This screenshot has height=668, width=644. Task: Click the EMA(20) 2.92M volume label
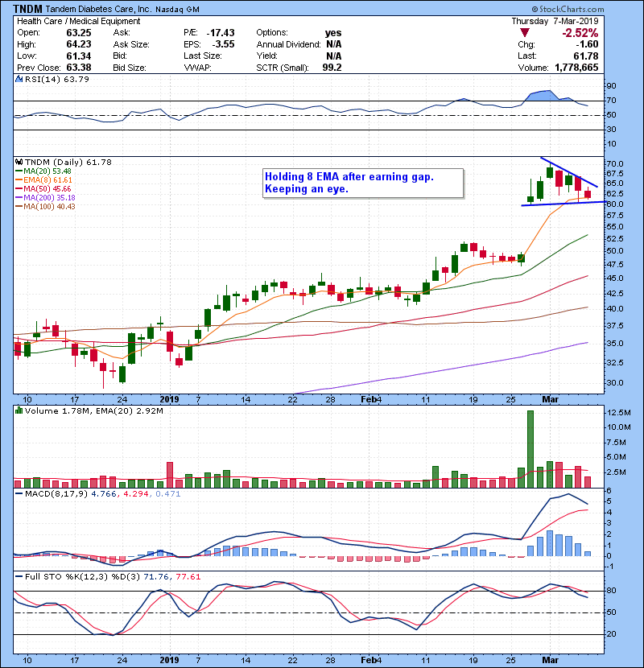[130, 411]
